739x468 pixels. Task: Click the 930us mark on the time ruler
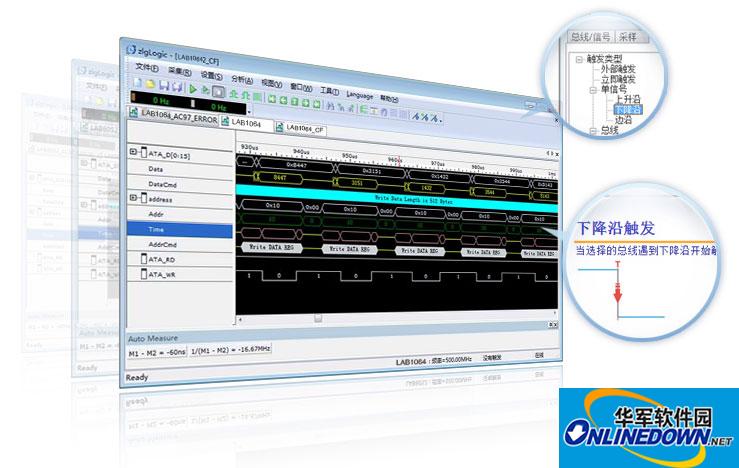coord(249,147)
